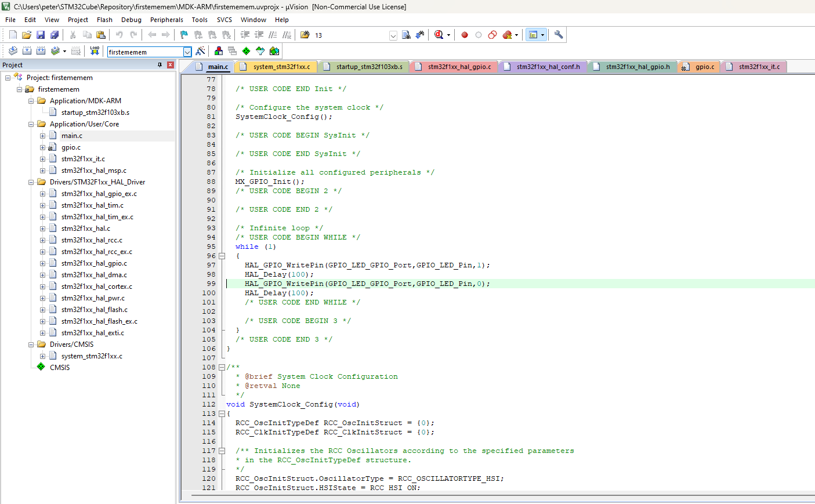
Task: Click the find text input showing 13
Action: [x=351, y=35]
